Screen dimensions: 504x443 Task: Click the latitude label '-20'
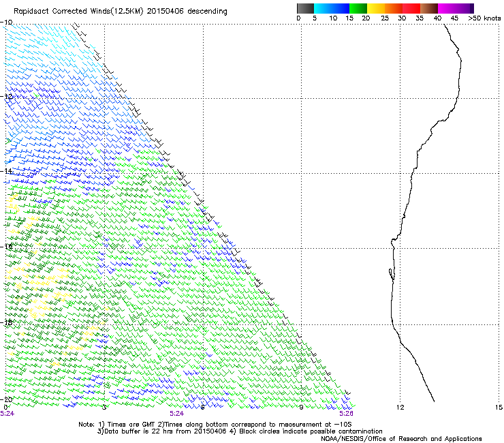(7, 399)
